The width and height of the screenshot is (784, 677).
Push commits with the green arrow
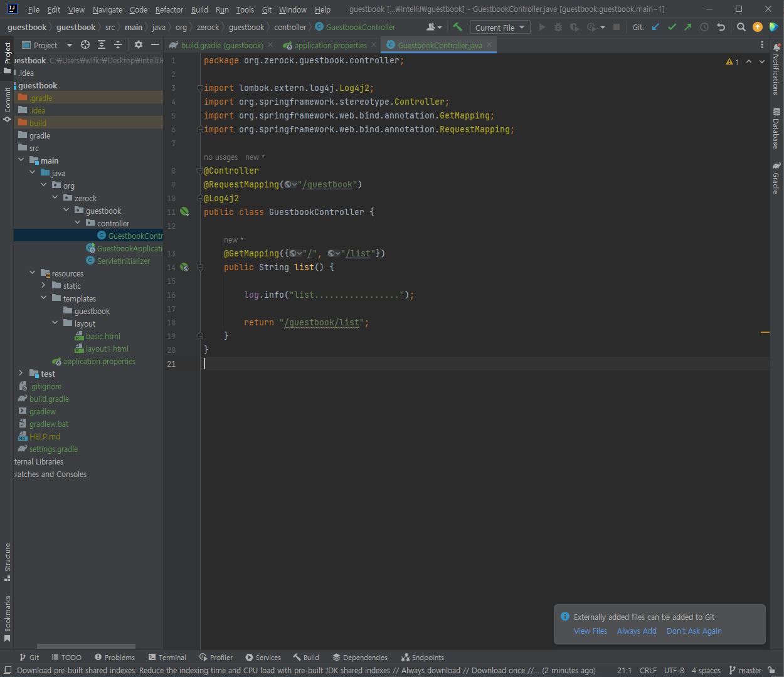tap(688, 27)
